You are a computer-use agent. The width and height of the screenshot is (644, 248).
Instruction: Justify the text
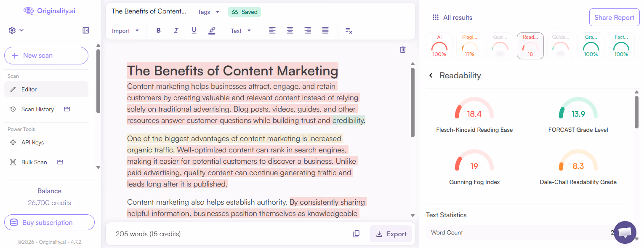(325, 31)
